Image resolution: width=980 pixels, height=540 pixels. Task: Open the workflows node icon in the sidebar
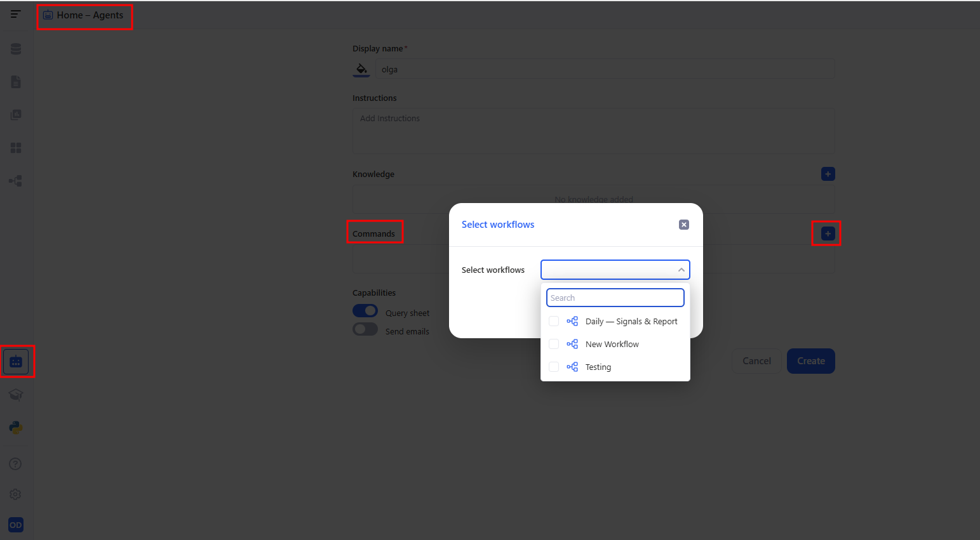tap(15, 181)
